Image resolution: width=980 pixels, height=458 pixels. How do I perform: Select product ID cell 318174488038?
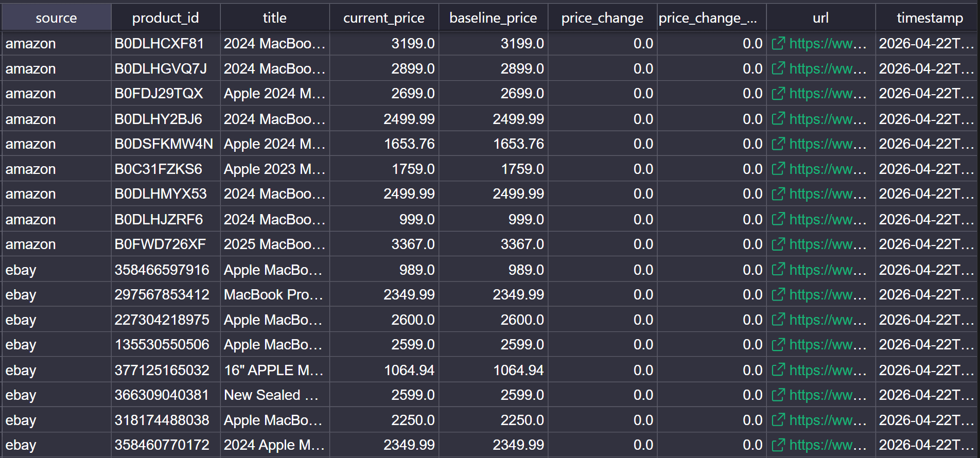coord(166,420)
